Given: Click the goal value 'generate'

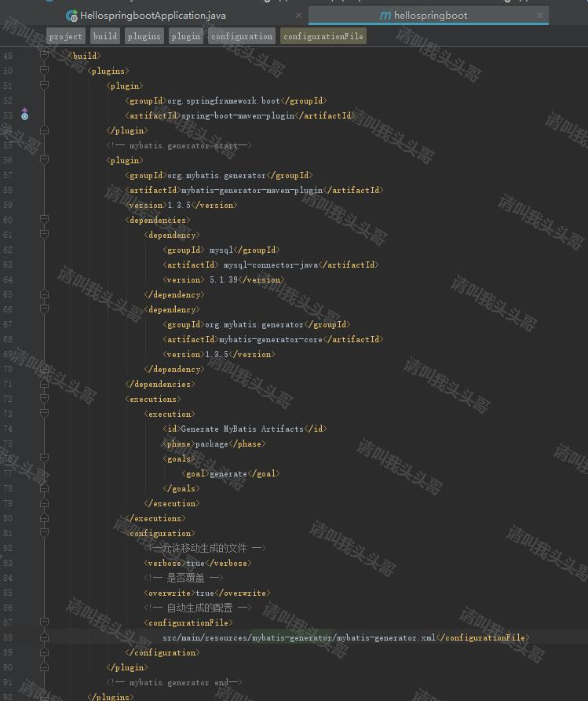Looking at the screenshot, I should click(228, 474).
